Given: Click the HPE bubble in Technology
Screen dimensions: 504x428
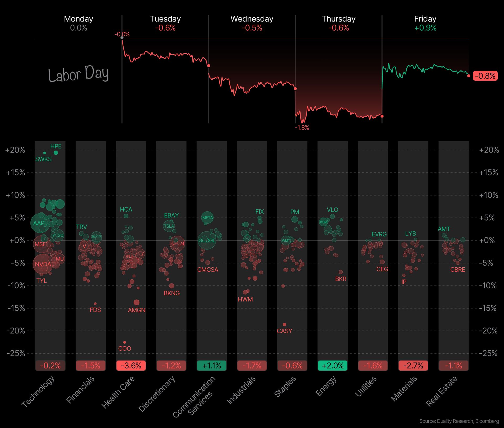Looking at the screenshot, I should tap(56, 153).
